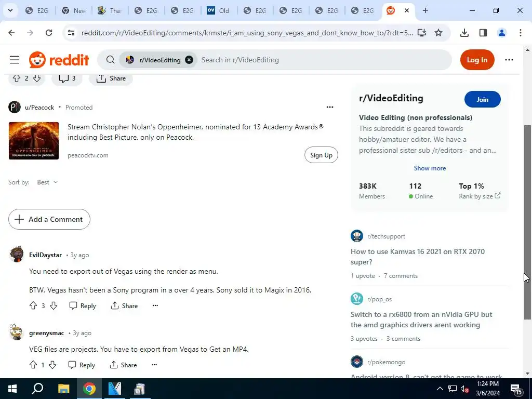Close the active Reddit tab
This screenshot has width=532, height=399.
tap(406, 10)
